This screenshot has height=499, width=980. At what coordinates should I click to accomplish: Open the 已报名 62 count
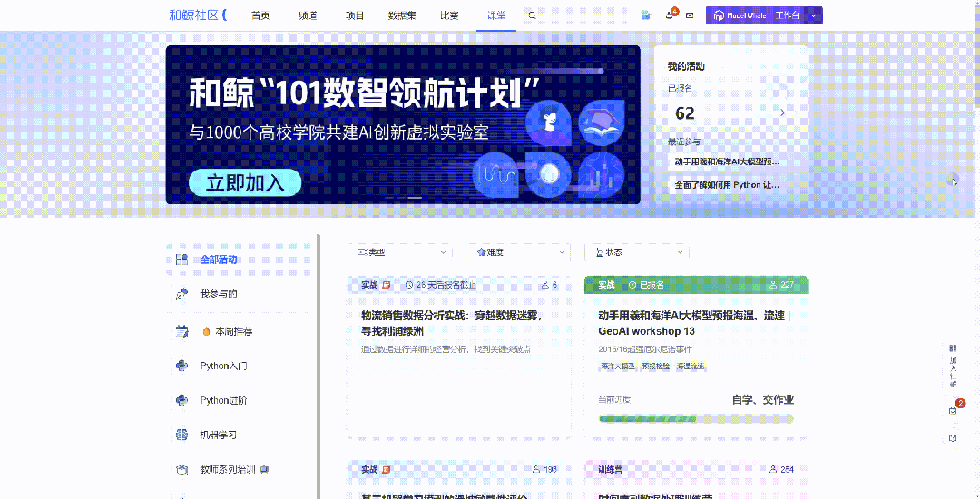tap(685, 113)
